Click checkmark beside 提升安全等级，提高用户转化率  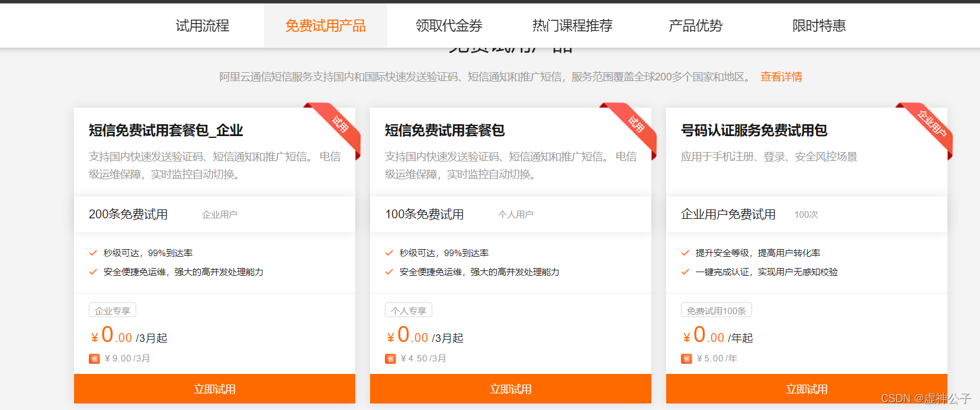click(x=685, y=253)
